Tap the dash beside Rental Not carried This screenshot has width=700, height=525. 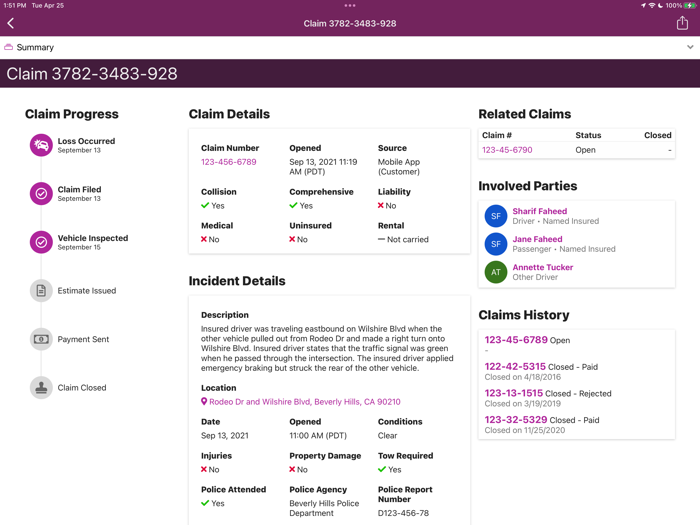pos(381,239)
